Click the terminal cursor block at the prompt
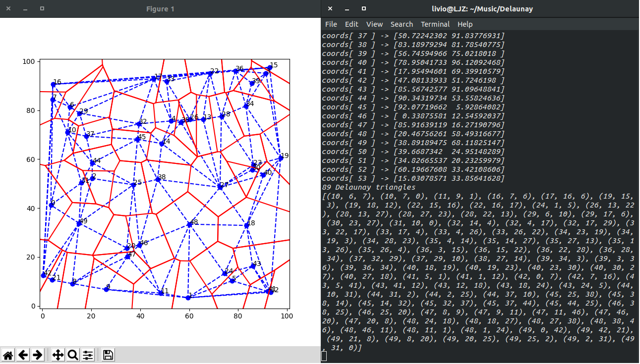 click(324, 356)
